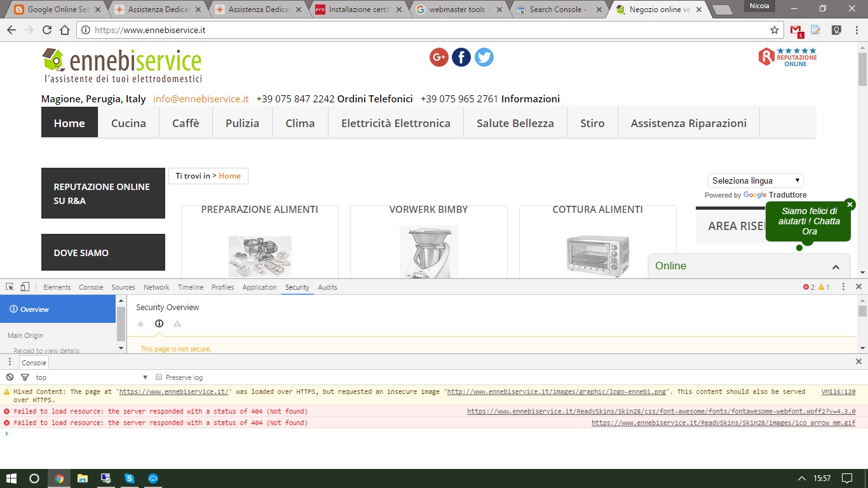Open the console drawer three-dot menu
This screenshot has height=488, width=868.
10,362
